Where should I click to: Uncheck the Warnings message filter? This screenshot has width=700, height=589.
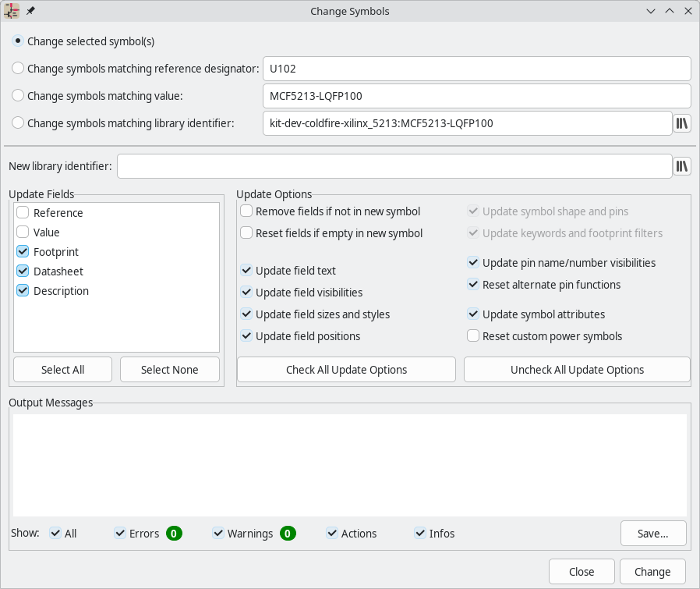[218, 533]
